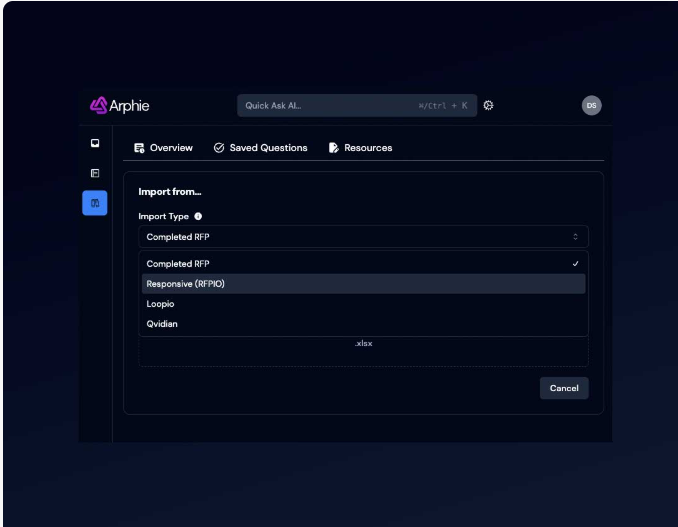The width and height of the screenshot is (678, 527).
Task: Click the Import Type info icon
Action: (x=198, y=216)
